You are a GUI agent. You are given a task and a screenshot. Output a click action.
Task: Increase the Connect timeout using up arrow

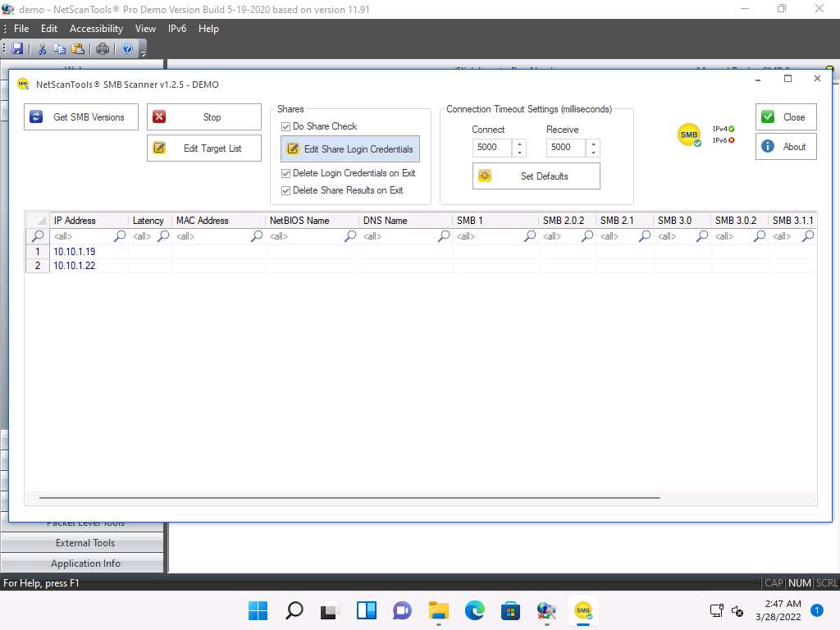519,144
